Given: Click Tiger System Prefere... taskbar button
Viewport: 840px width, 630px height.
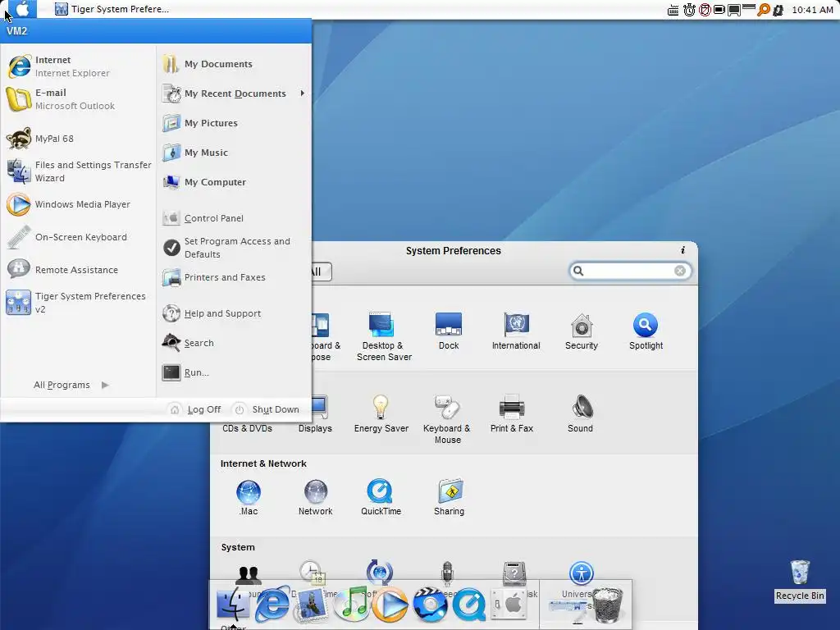Looking at the screenshot, I should (x=112, y=9).
